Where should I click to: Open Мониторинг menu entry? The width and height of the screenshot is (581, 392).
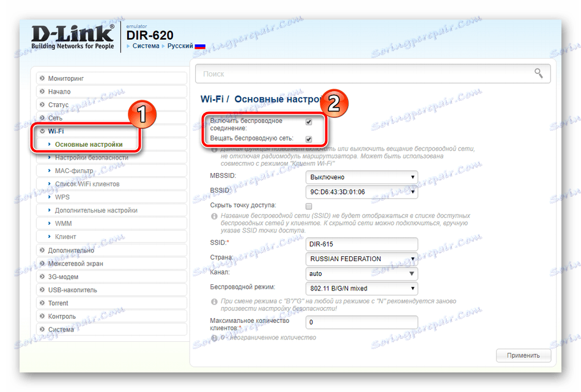tap(111, 78)
